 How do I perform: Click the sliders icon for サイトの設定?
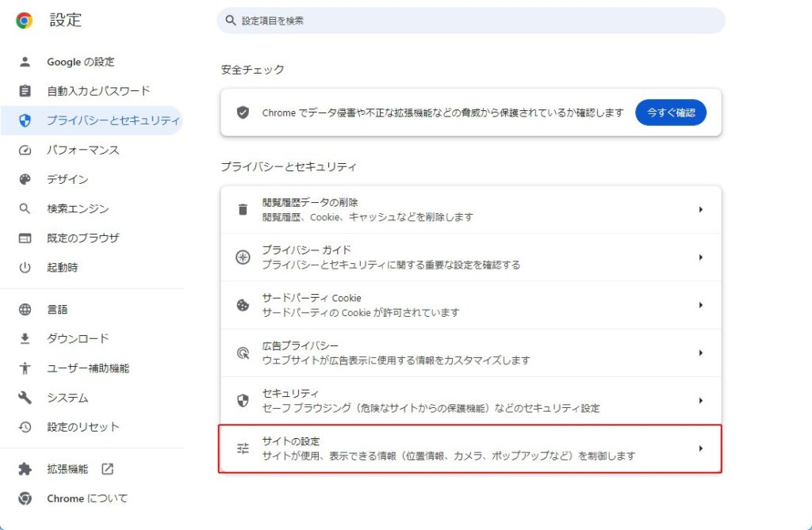coord(243,448)
